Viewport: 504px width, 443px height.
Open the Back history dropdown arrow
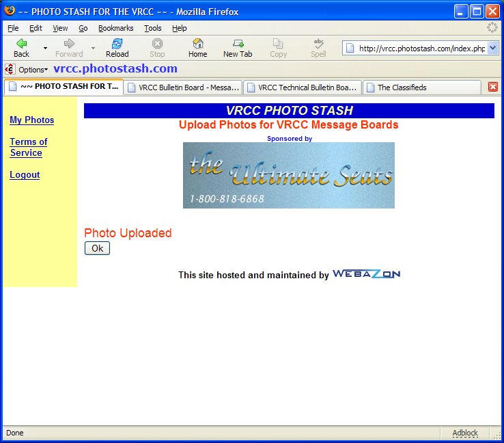(x=45, y=48)
